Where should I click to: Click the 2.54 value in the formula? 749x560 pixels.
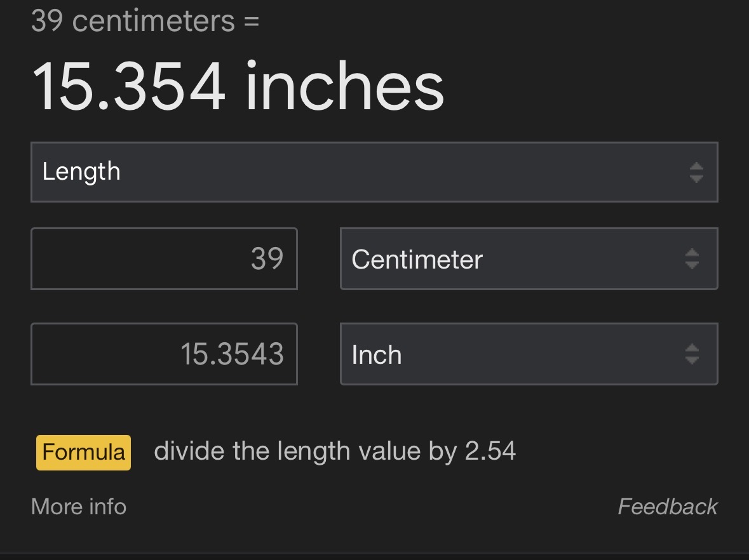tap(490, 451)
